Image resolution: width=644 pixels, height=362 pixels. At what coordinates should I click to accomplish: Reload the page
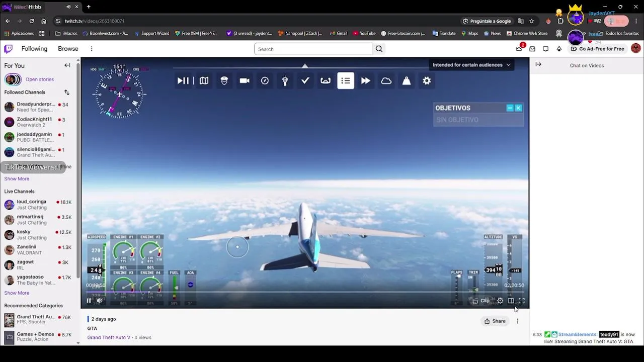pyautogui.click(x=32, y=21)
